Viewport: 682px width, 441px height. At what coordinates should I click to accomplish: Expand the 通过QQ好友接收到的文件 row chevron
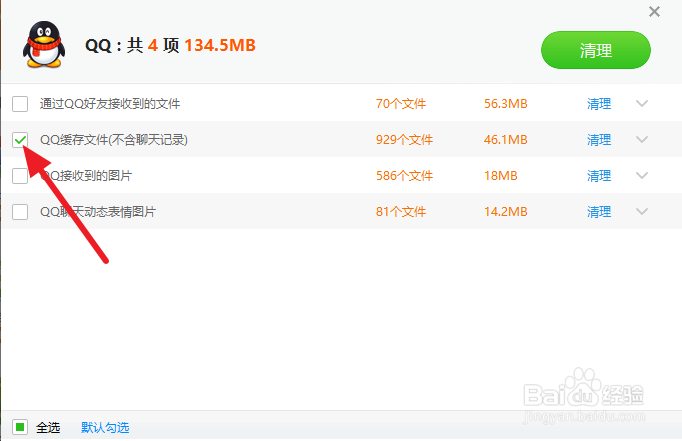tap(642, 104)
